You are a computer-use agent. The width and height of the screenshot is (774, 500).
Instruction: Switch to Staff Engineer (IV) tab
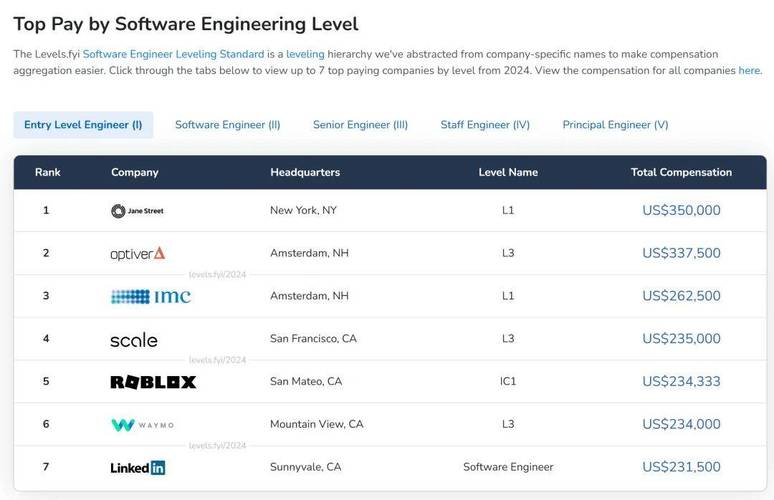(x=485, y=125)
